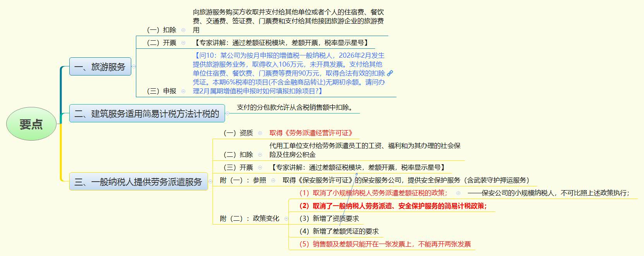This screenshot has height=256, width=644.
Task: Collapse the toggle after 旅游服务 (二)开票
Action: point(183,43)
